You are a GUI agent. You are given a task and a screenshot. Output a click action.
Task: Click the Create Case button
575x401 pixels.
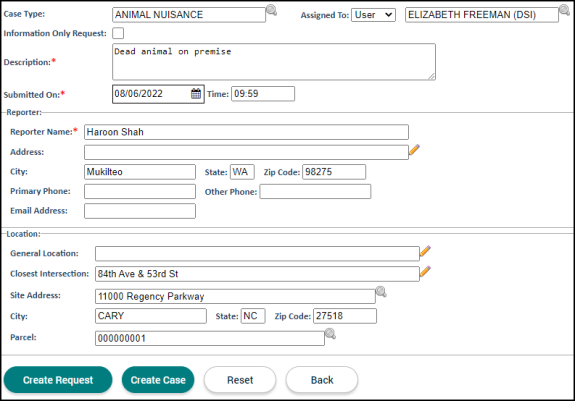(158, 380)
